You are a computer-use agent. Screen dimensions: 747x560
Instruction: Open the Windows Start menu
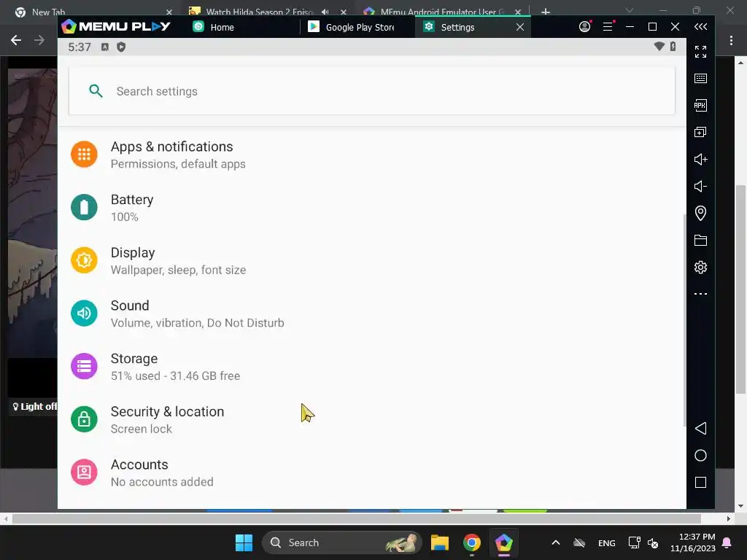coord(244,542)
